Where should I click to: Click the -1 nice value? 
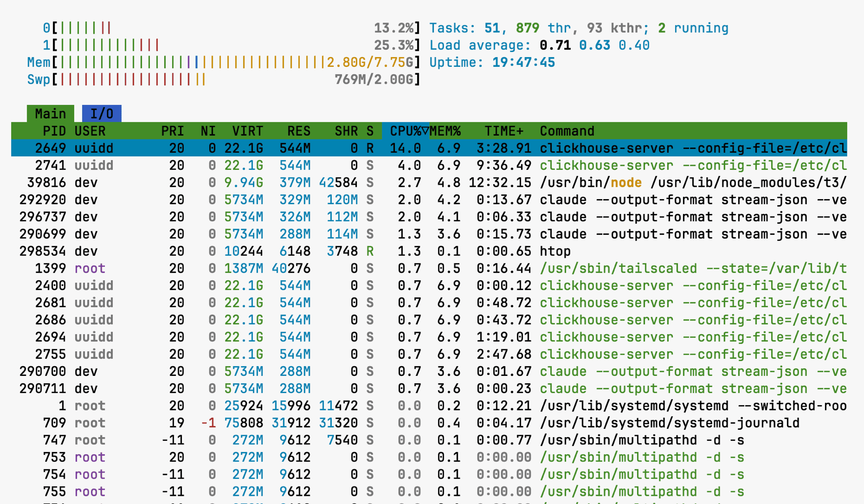(208, 423)
